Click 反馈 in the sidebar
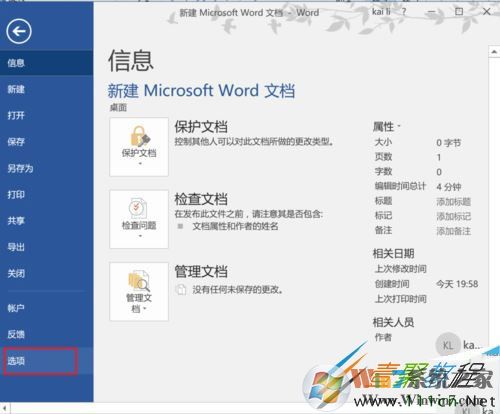The height and width of the screenshot is (414, 500). coord(47,334)
